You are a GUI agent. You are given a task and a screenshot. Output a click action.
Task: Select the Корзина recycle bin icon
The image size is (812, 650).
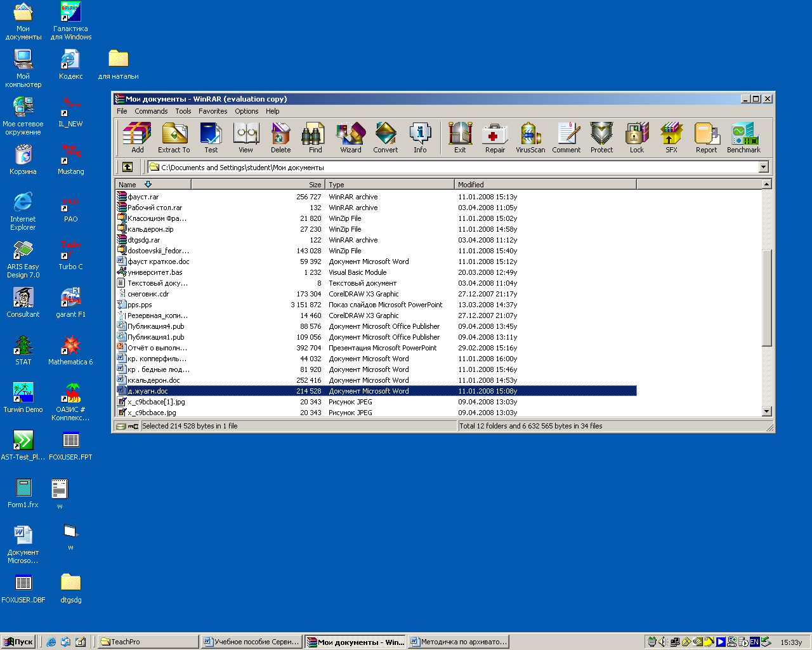click(23, 160)
